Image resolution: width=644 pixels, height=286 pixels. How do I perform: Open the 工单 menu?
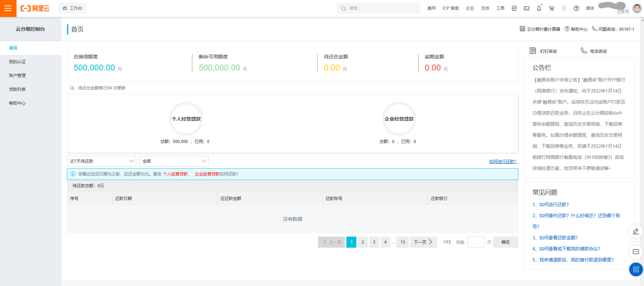pyautogui.click(x=500, y=8)
